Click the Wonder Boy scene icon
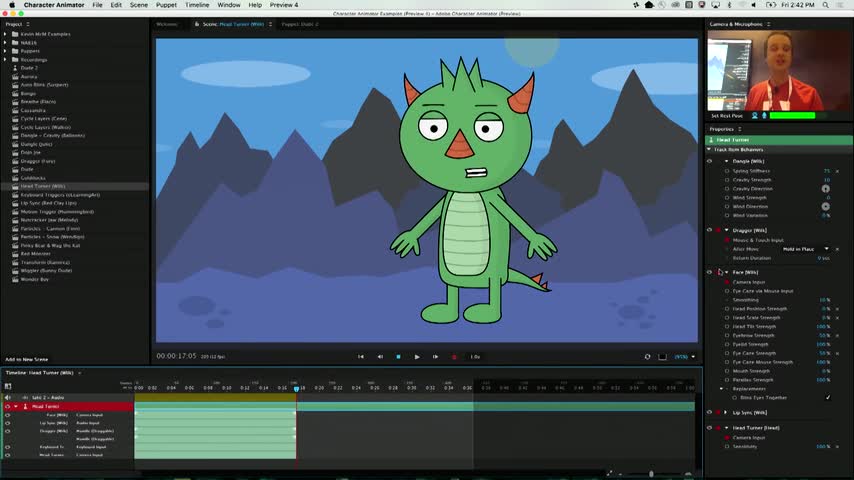 click(15, 279)
